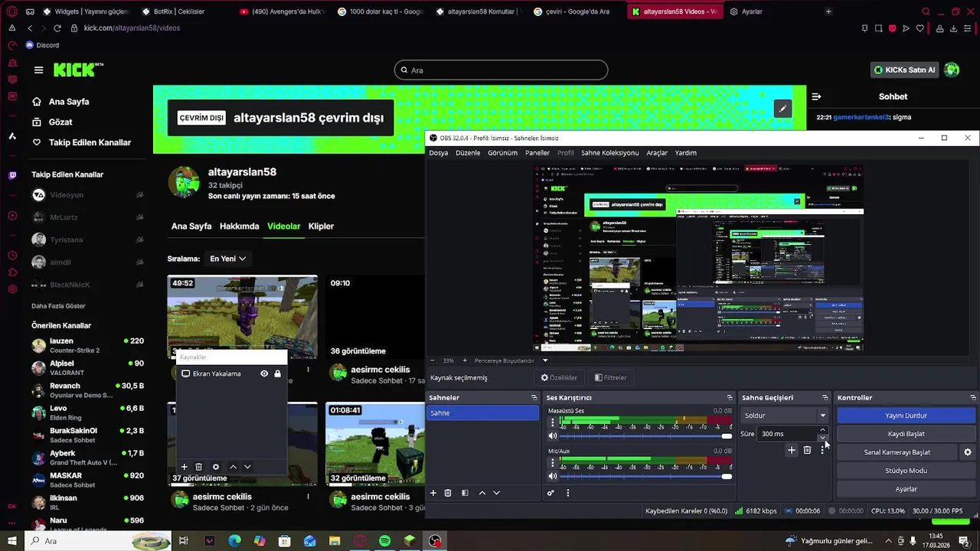Go to Ana Sayfa in Kick sidebar
Viewport: 980px width, 551px height.
(69, 102)
